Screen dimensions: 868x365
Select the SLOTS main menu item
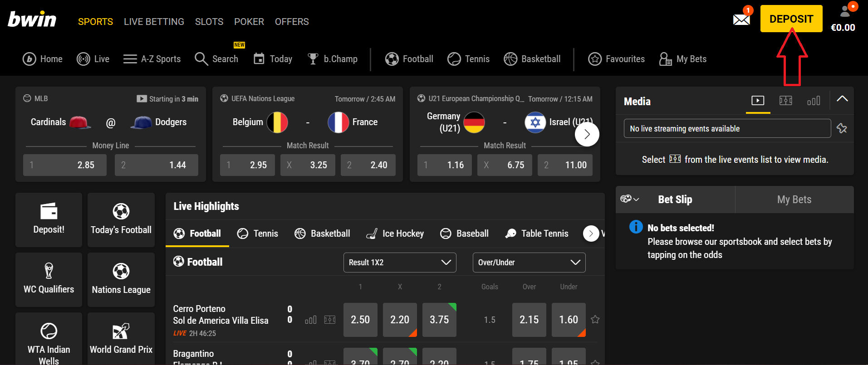coord(209,22)
